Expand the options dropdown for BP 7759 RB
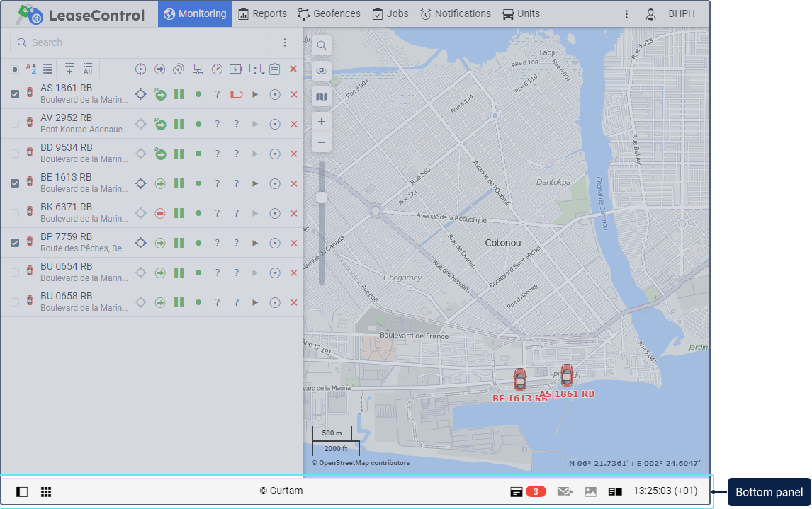The image size is (812, 509). [x=275, y=243]
